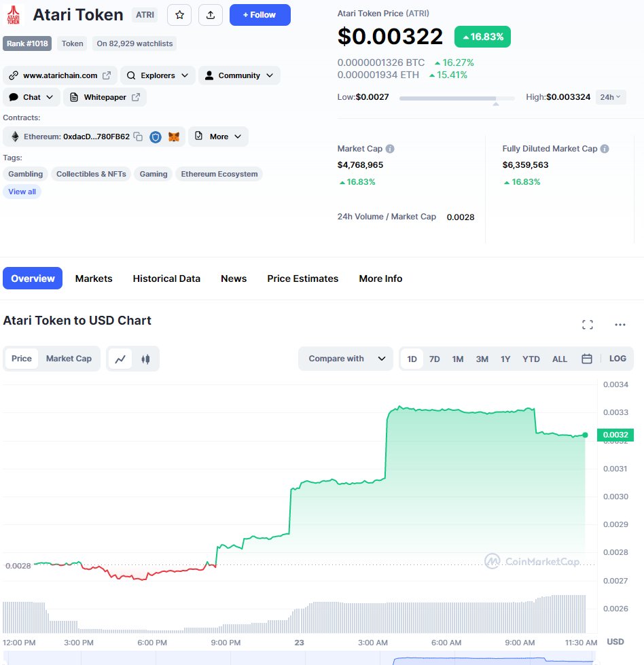Viewport: 644px width, 665px height.
Task: Click the ATRI ticker badge
Action: tap(145, 15)
